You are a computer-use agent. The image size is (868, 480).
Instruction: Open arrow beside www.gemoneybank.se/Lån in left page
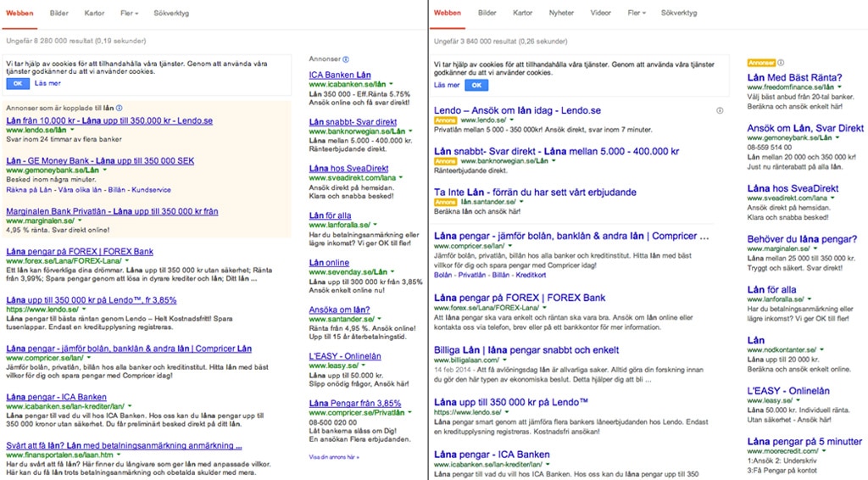click(104, 170)
